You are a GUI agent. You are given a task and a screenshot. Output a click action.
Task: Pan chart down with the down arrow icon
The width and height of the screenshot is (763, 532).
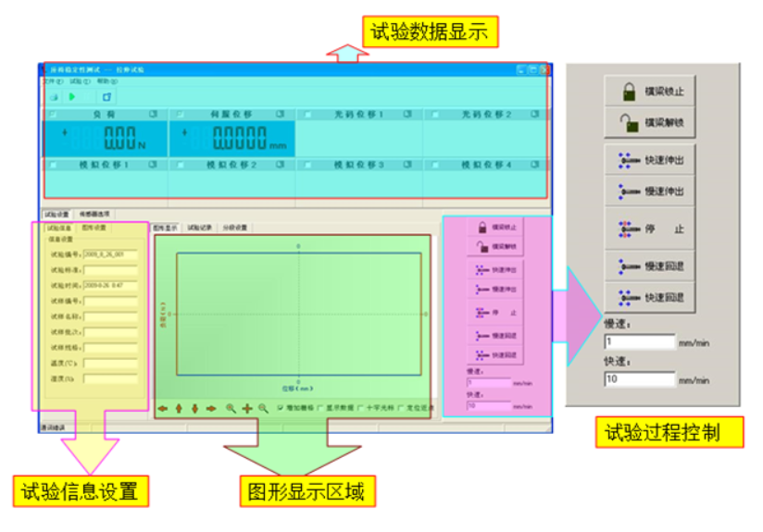[x=194, y=408]
